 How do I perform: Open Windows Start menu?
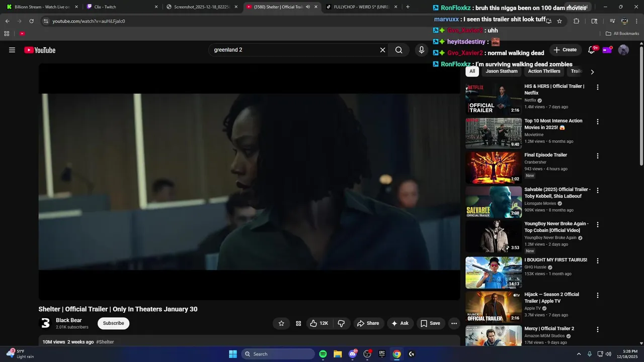pos(233,354)
